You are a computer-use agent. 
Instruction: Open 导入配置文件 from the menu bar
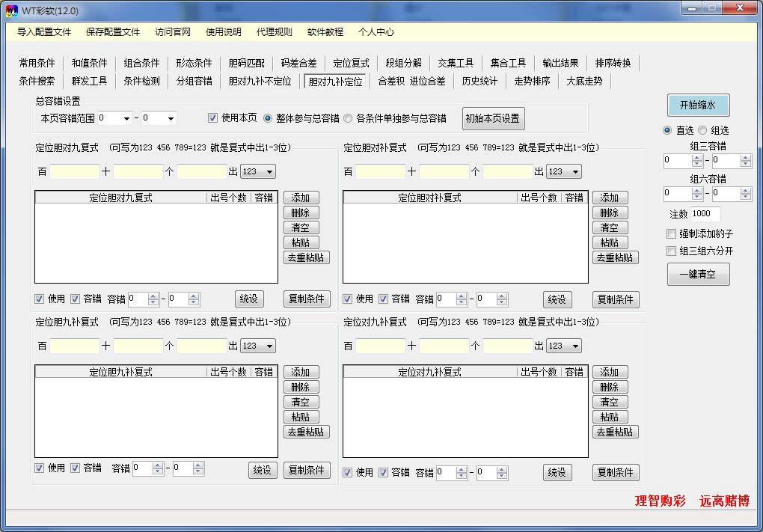43,32
